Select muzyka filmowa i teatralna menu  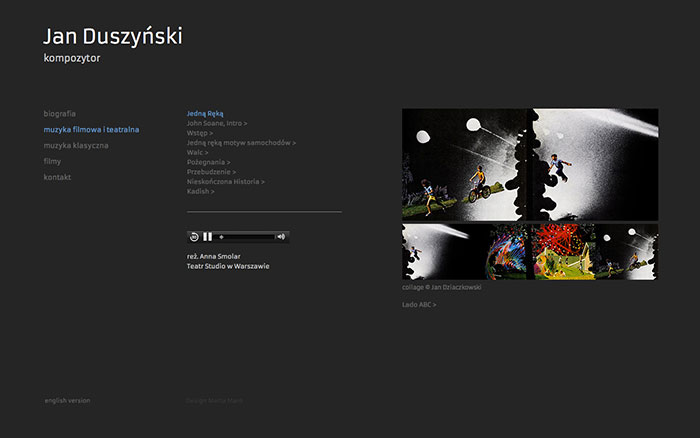pos(92,129)
